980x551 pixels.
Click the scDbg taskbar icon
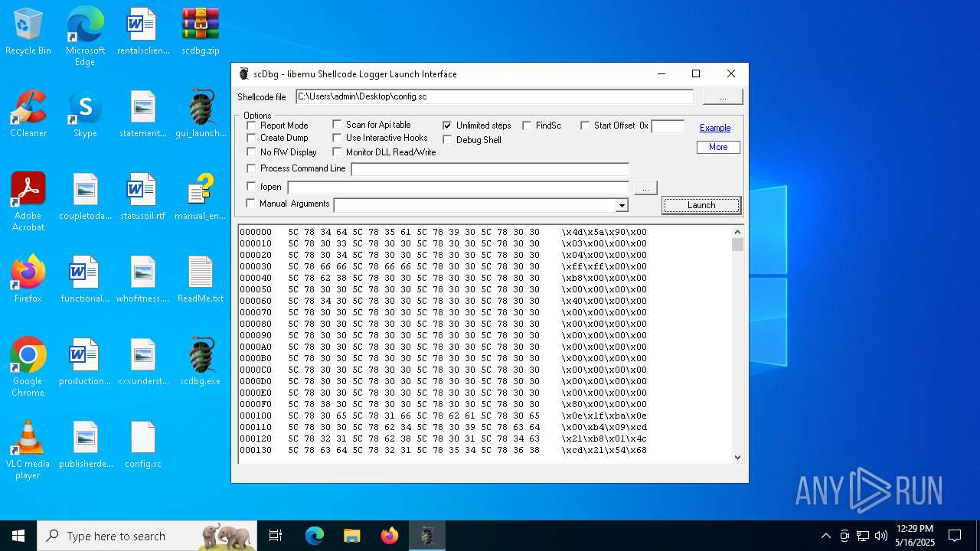(427, 536)
